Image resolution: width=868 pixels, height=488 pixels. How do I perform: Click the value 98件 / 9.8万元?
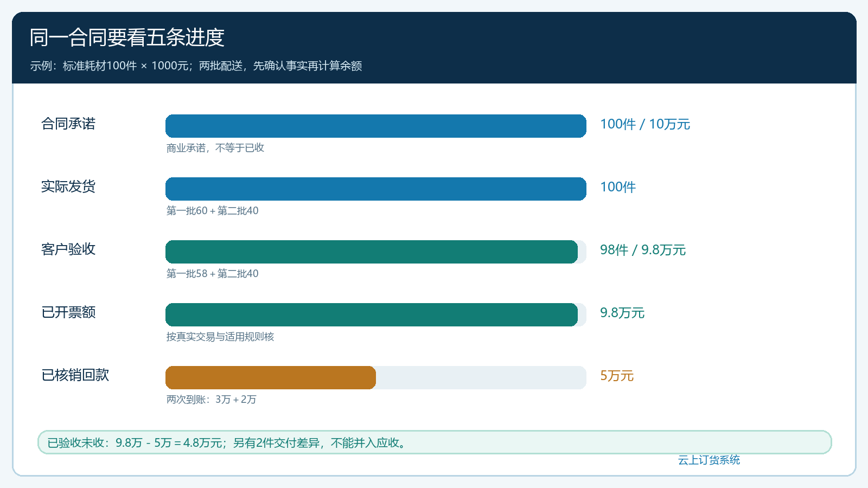click(x=643, y=250)
